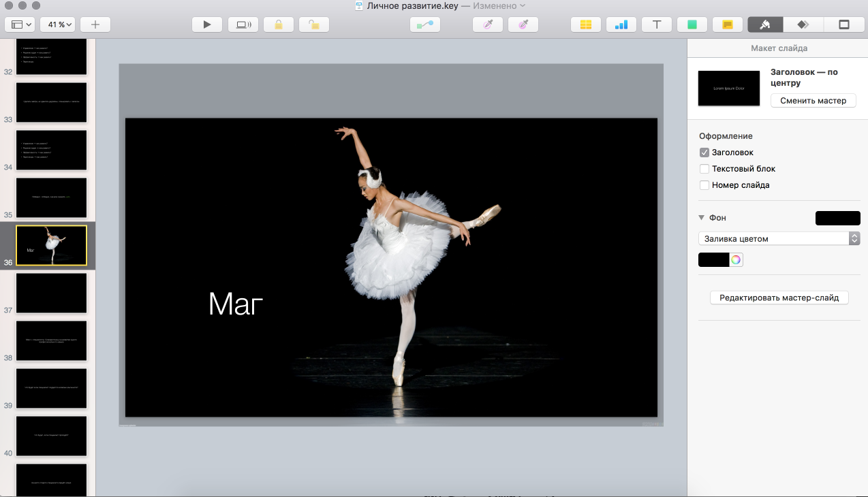Insert a text box with T icon
Viewport: 868px width, 497px height.
657,25
